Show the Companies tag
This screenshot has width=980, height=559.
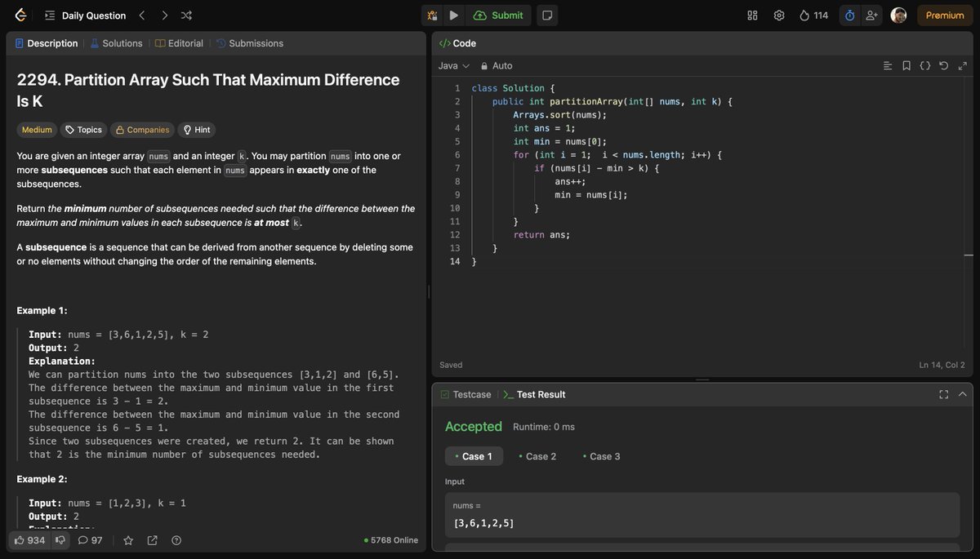click(x=143, y=130)
